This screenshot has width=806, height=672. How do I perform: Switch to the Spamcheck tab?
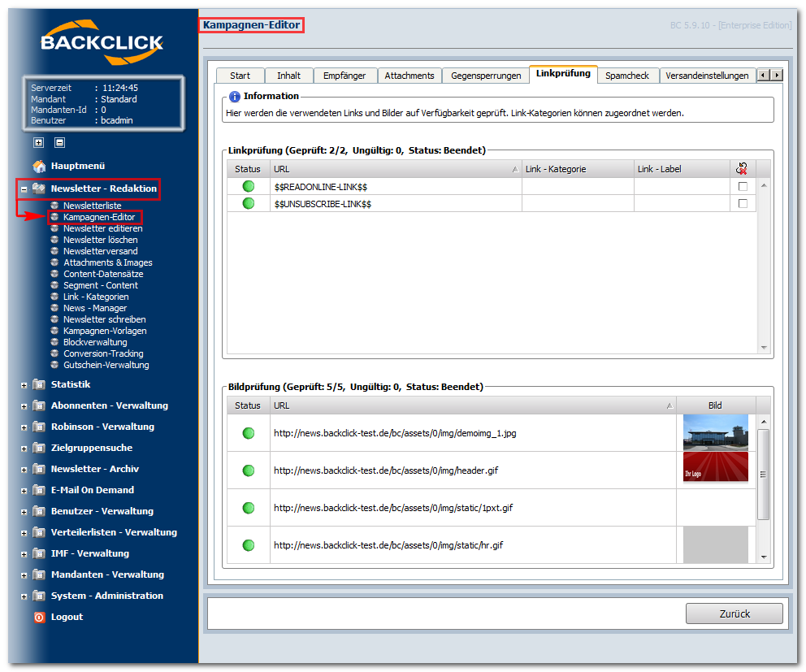(x=627, y=76)
